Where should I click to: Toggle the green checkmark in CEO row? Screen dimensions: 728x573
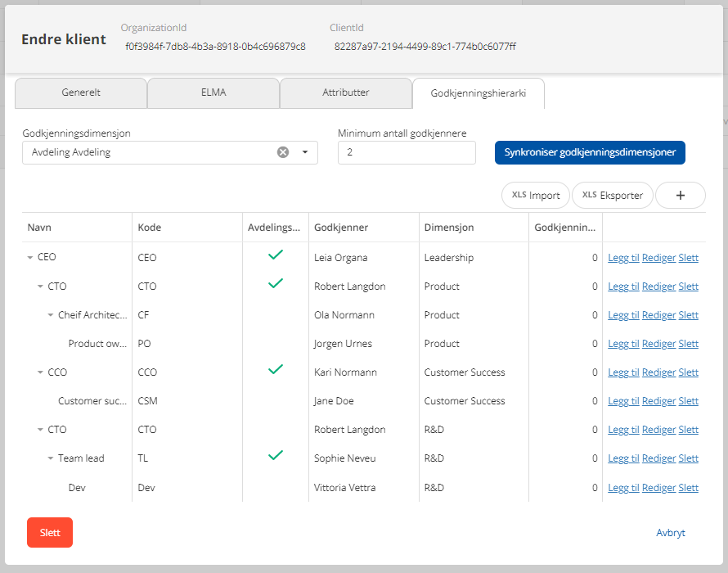(276, 255)
